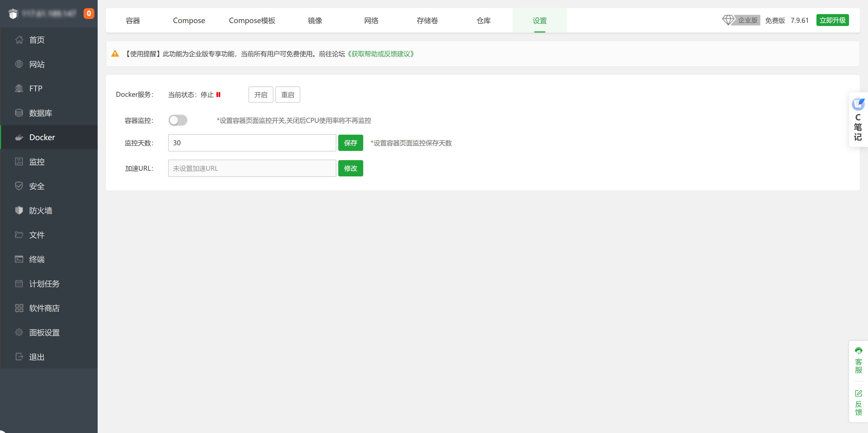The width and height of the screenshot is (868, 433).
Task: Click the 免费版 version label
Action: coord(775,21)
